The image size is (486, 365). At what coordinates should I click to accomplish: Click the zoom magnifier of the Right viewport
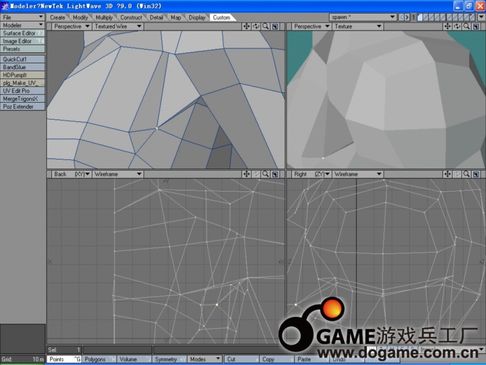click(467, 174)
